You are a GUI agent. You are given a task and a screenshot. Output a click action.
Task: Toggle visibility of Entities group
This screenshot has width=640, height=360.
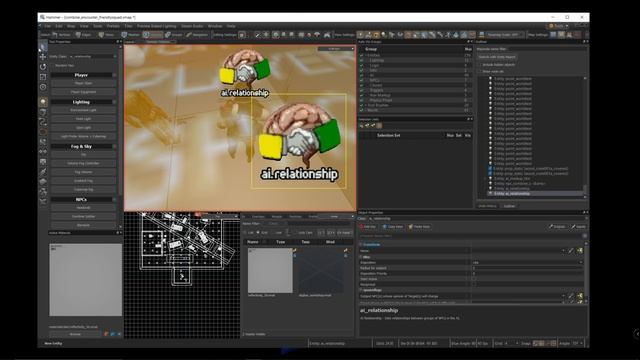[x=362, y=55]
